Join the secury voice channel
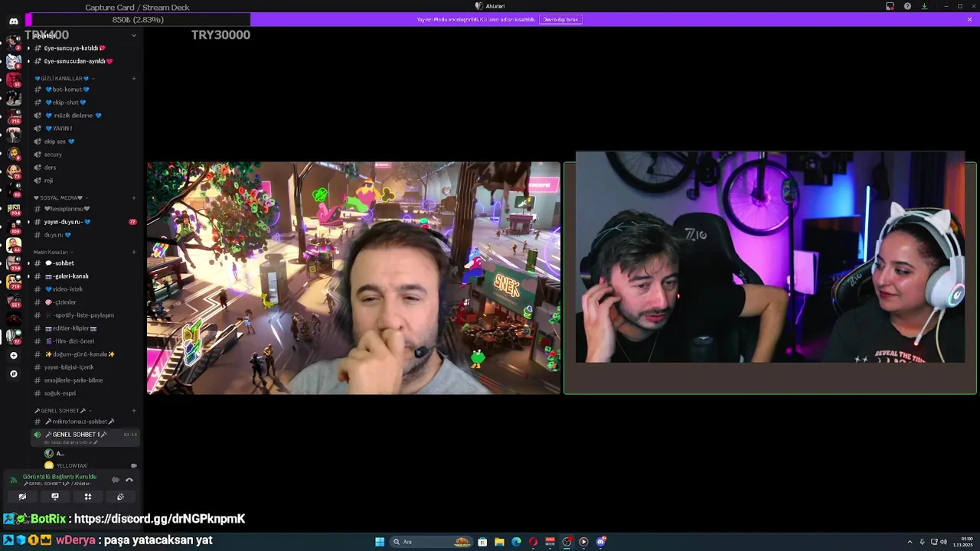The height and width of the screenshot is (551, 980). (84, 155)
